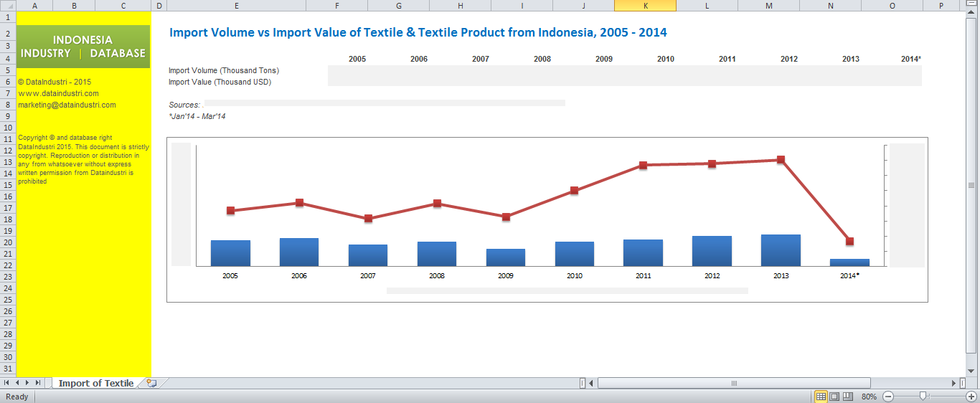Click the zoom slider handle

923,396
